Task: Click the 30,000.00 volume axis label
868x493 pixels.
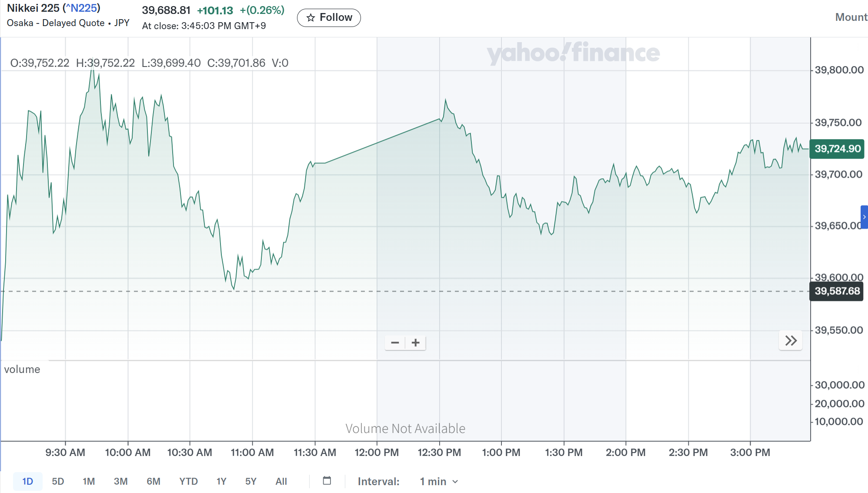Action: pos(839,385)
